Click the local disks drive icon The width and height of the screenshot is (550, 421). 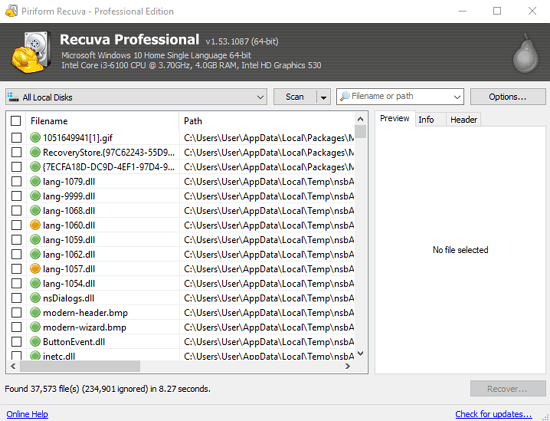coord(13,97)
